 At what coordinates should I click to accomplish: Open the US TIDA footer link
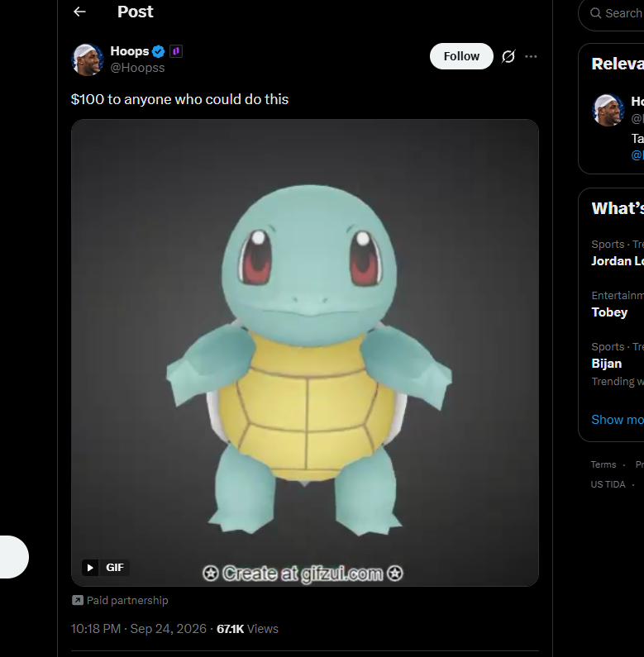(x=608, y=484)
